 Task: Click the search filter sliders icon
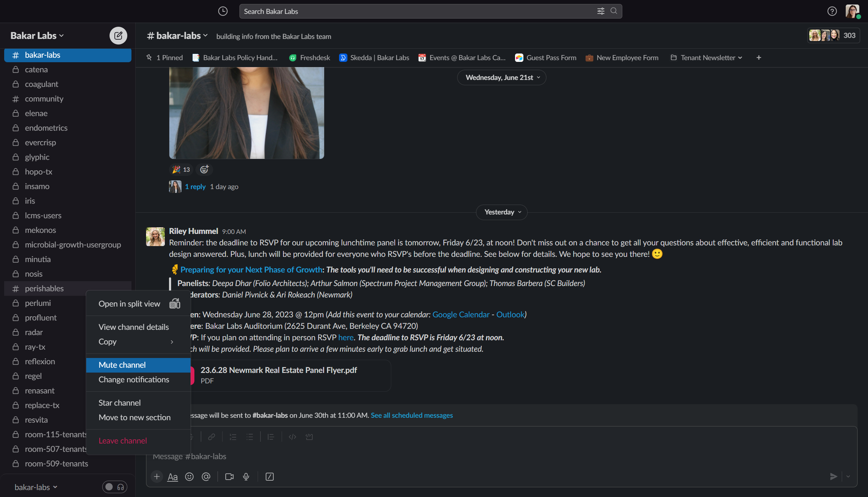[x=601, y=11]
